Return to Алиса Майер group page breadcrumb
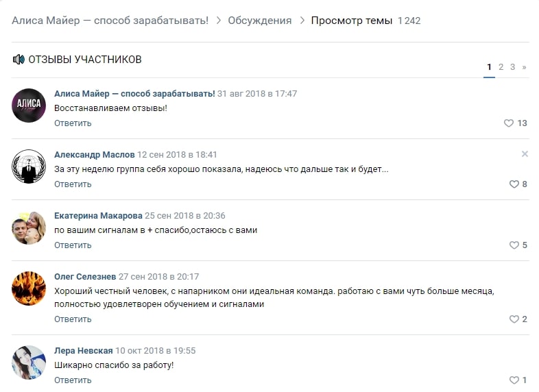 [110, 21]
